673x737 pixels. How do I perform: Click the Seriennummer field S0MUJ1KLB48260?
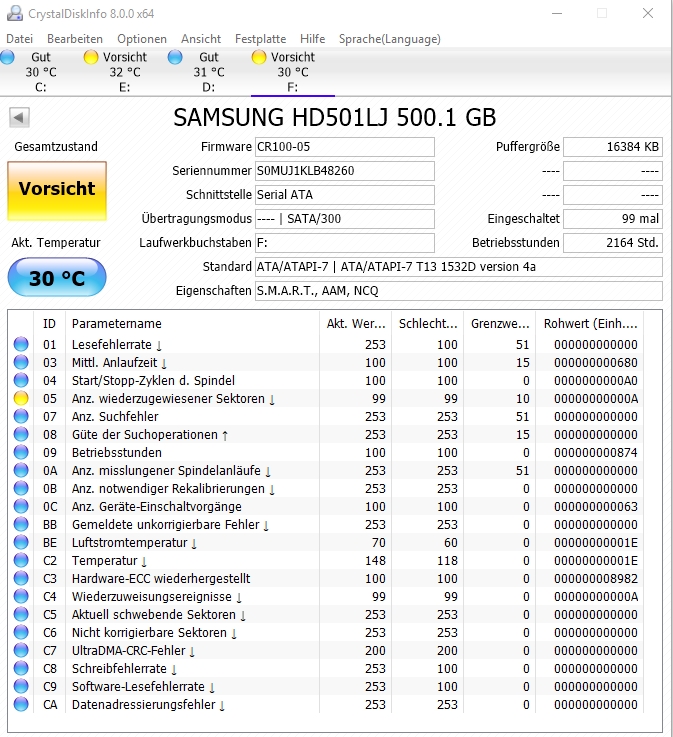tap(344, 171)
